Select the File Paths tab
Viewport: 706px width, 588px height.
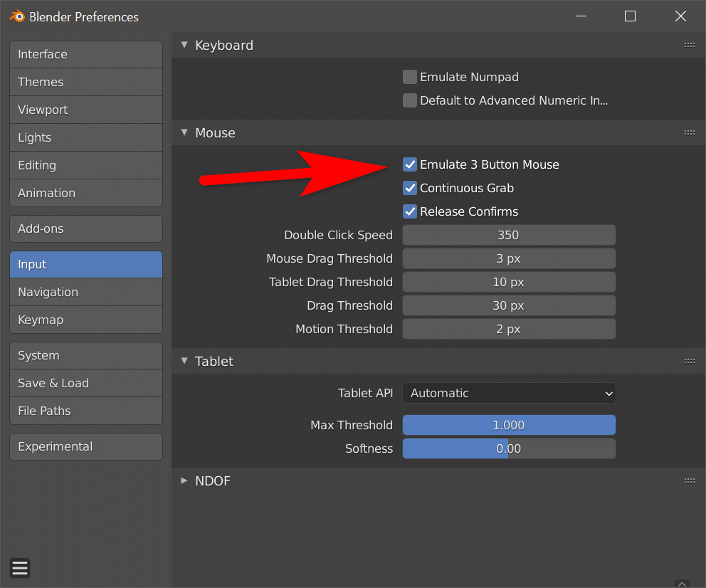pos(86,411)
